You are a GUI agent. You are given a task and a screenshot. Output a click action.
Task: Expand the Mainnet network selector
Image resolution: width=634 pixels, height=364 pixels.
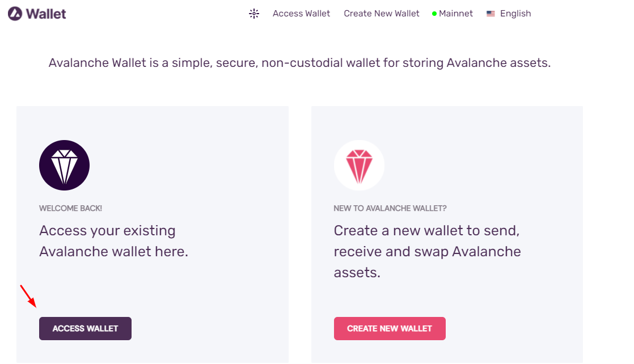point(455,14)
